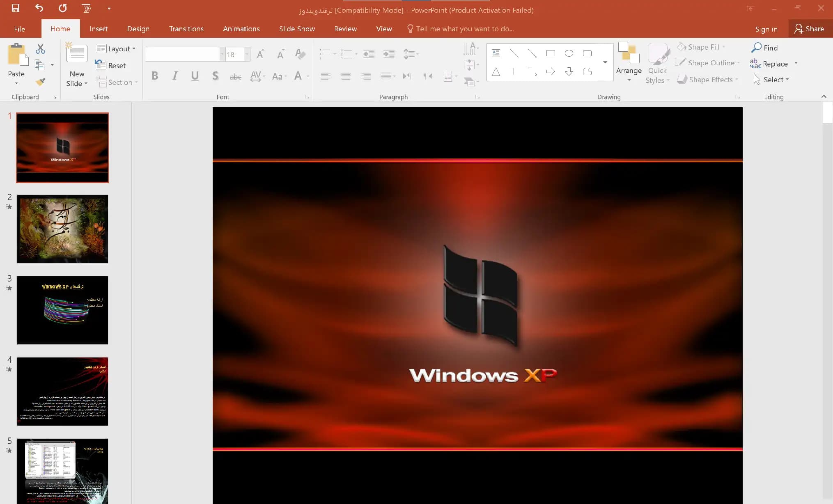Click the Tell me what you want to do box

coord(460,29)
